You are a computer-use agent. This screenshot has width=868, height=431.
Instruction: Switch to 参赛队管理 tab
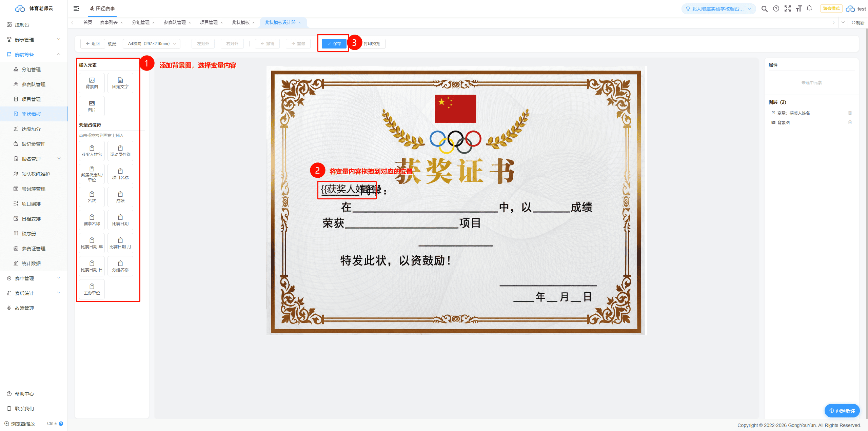(x=175, y=22)
